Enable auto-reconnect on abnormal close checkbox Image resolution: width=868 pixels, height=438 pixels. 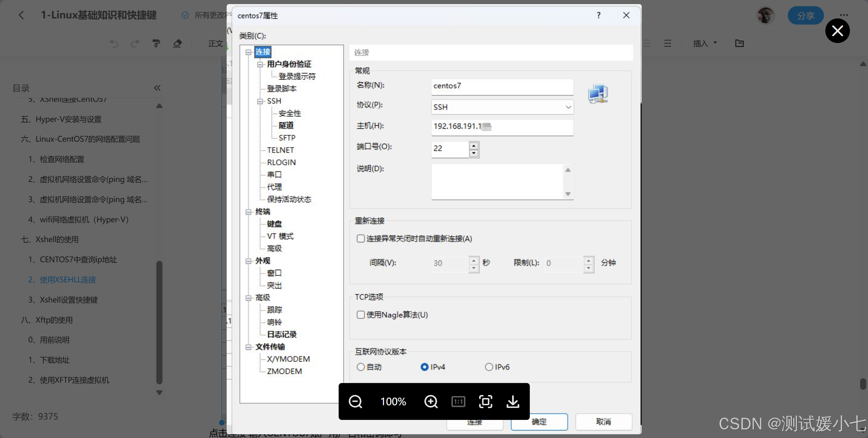360,238
